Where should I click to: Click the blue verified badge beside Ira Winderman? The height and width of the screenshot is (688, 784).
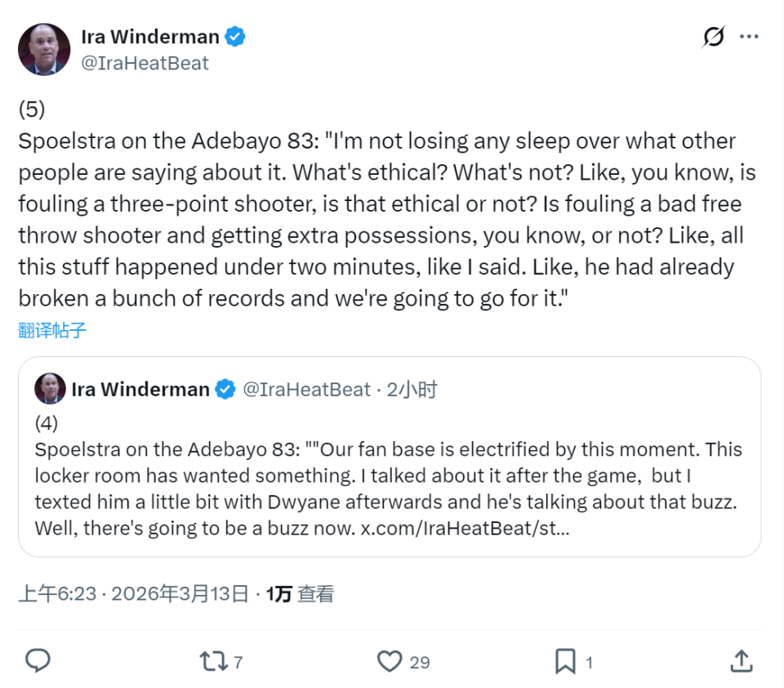[x=236, y=37]
